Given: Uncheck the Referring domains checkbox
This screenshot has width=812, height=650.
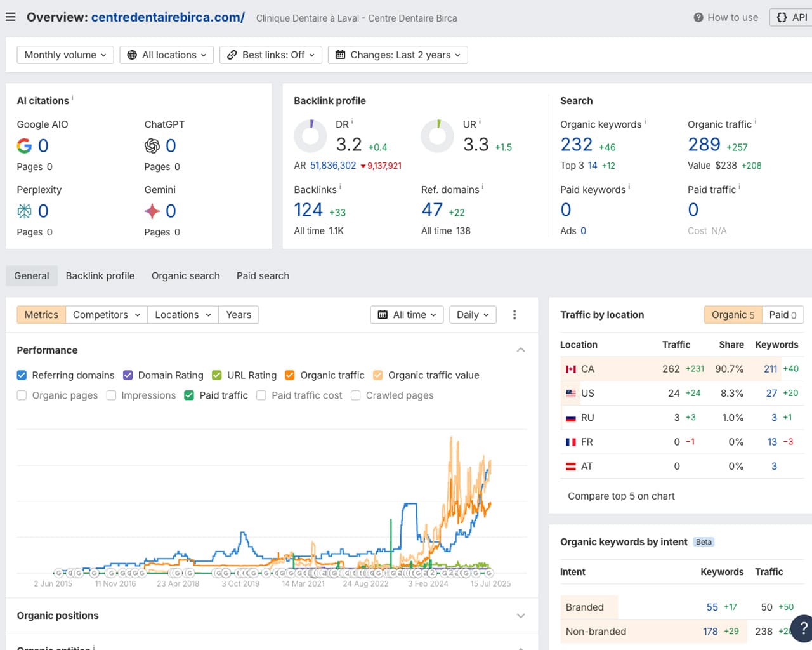Looking at the screenshot, I should (x=22, y=375).
